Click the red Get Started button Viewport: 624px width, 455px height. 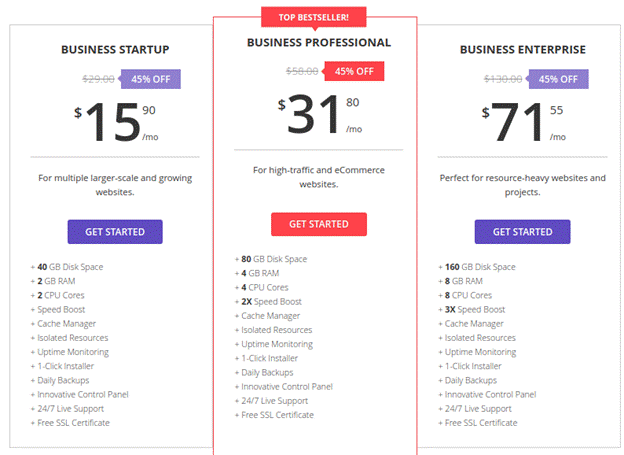point(318,224)
